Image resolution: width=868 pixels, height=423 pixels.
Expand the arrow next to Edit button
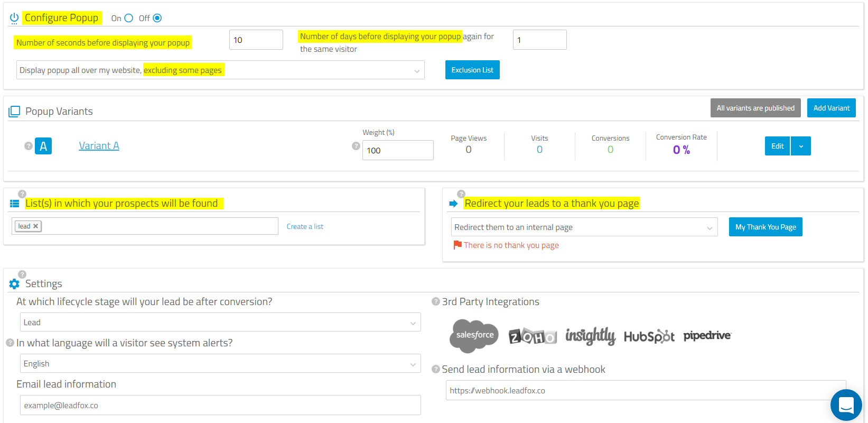coord(801,146)
